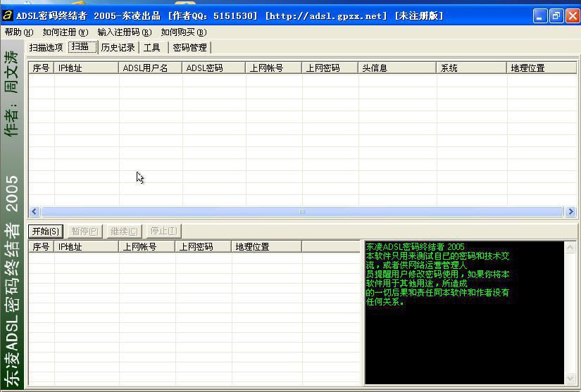Click the 停止(T) button
This screenshot has height=392, width=581.
tap(164, 232)
